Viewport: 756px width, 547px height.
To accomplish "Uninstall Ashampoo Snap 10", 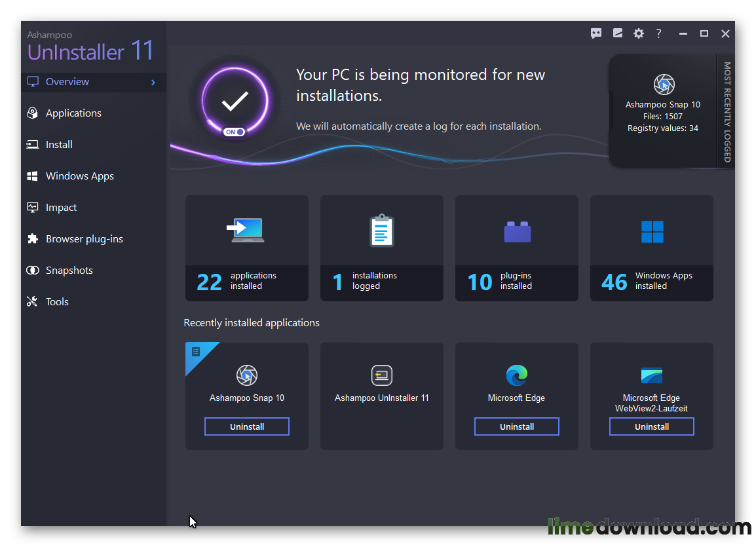I will tap(246, 426).
